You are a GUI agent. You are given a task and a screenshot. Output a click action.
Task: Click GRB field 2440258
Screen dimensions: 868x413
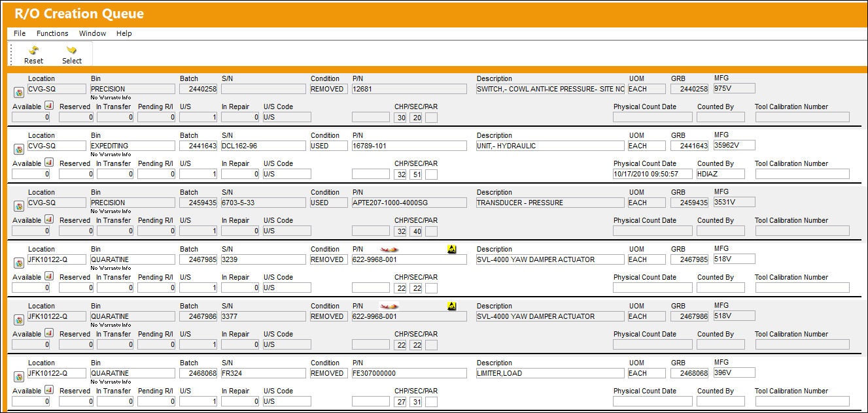tap(689, 89)
